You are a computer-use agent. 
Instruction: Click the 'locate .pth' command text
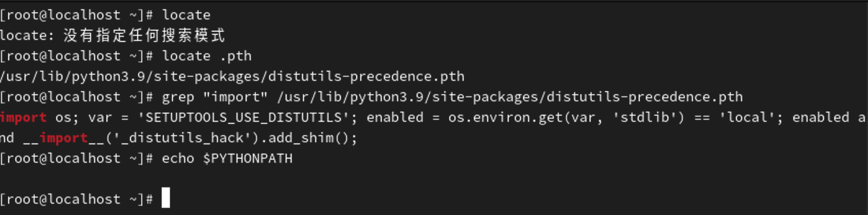(206, 56)
